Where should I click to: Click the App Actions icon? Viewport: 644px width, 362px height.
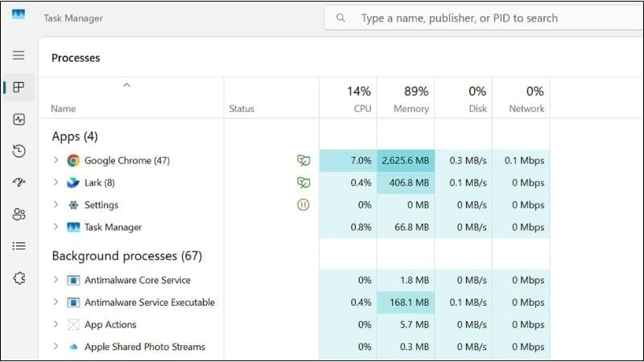[73, 325]
